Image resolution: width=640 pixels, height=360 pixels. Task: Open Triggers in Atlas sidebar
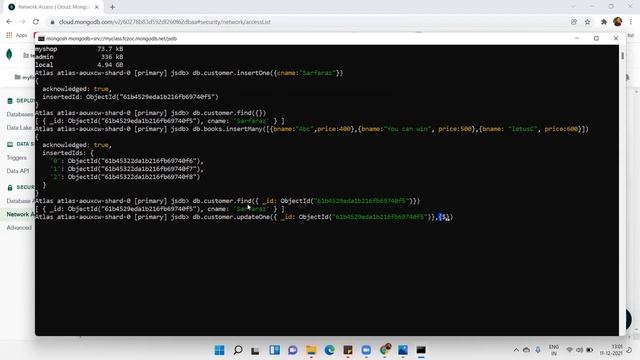17,158
